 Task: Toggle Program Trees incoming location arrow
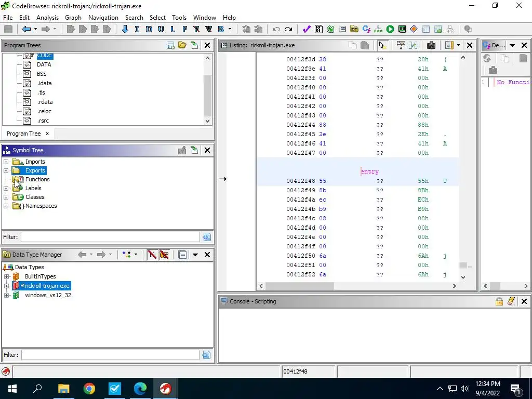click(194, 45)
